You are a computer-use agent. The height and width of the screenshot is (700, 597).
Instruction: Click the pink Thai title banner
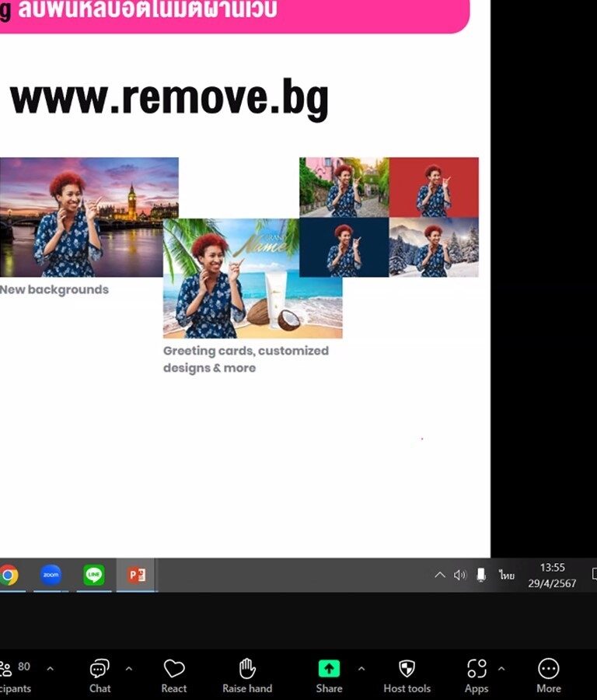coord(234,16)
